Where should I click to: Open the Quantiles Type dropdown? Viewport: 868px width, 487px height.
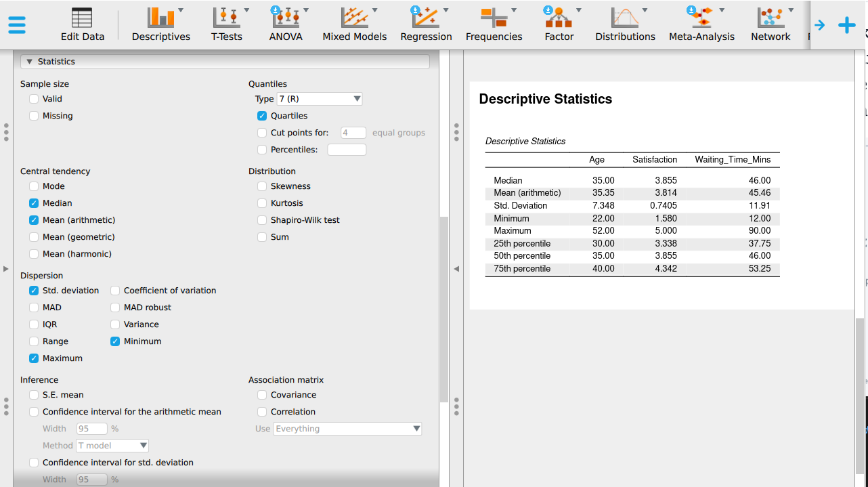click(320, 99)
